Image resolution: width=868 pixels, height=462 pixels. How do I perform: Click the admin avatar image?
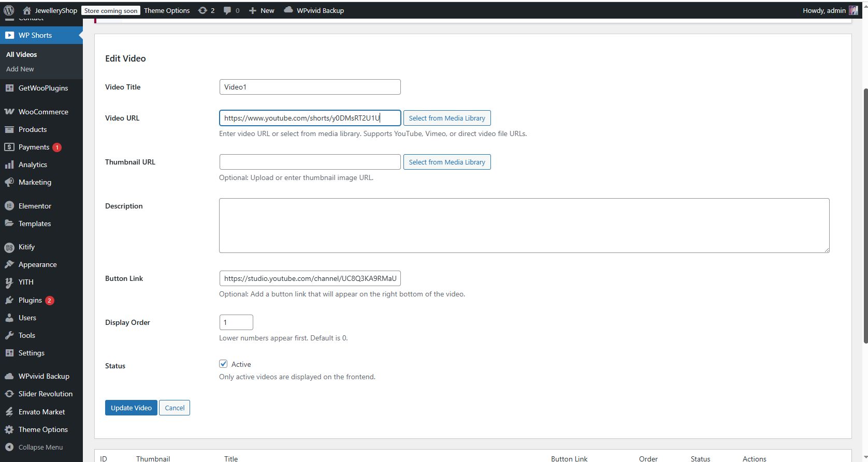[853, 10]
